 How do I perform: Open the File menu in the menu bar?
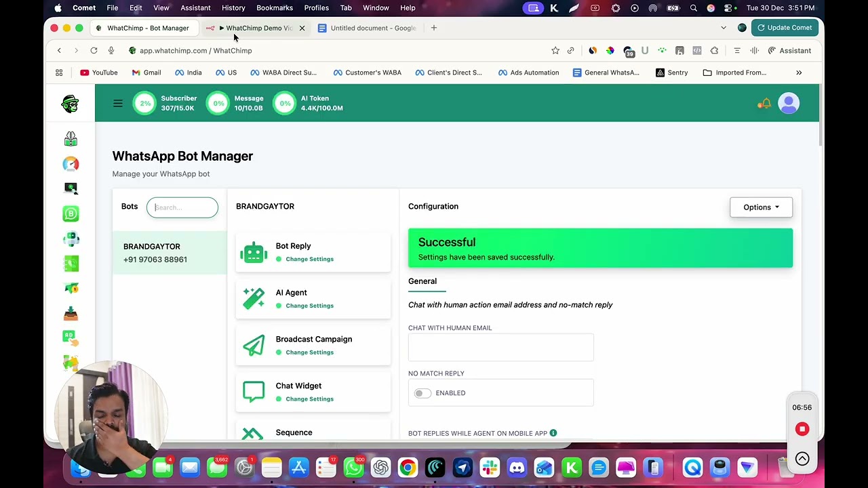click(x=113, y=8)
